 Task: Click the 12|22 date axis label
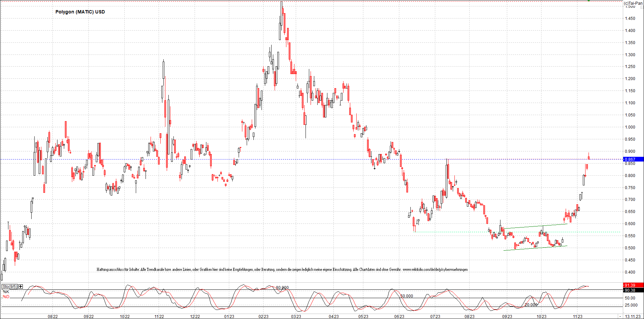coord(195,316)
